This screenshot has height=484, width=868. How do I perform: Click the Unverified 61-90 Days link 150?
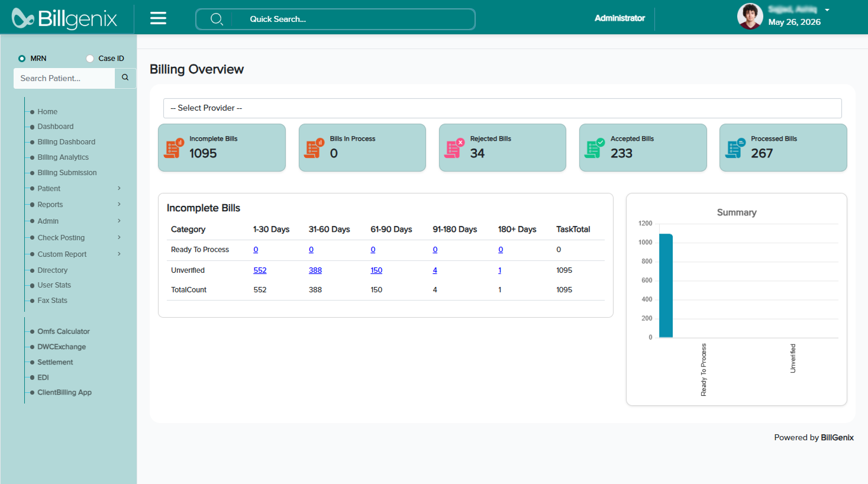click(x=376, y=270)
